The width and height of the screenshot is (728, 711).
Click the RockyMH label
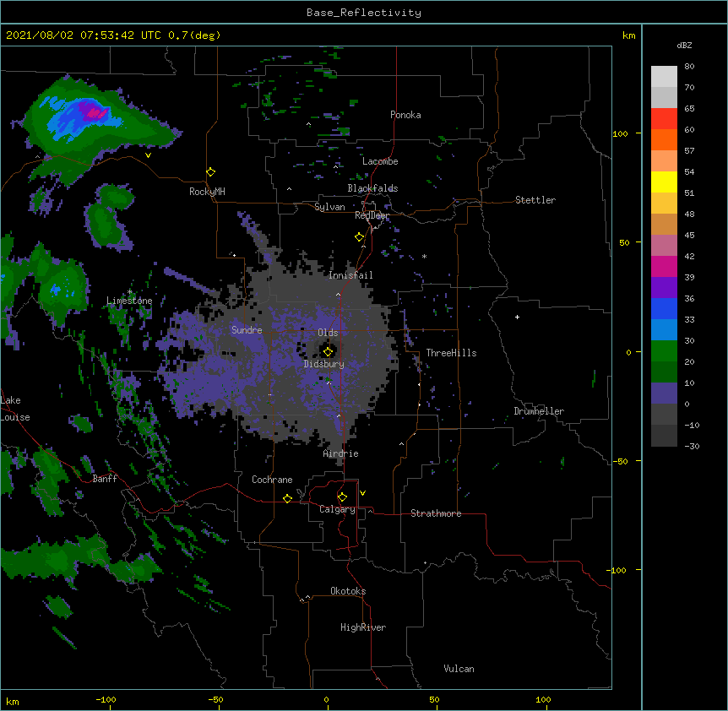tap(207, 192)
